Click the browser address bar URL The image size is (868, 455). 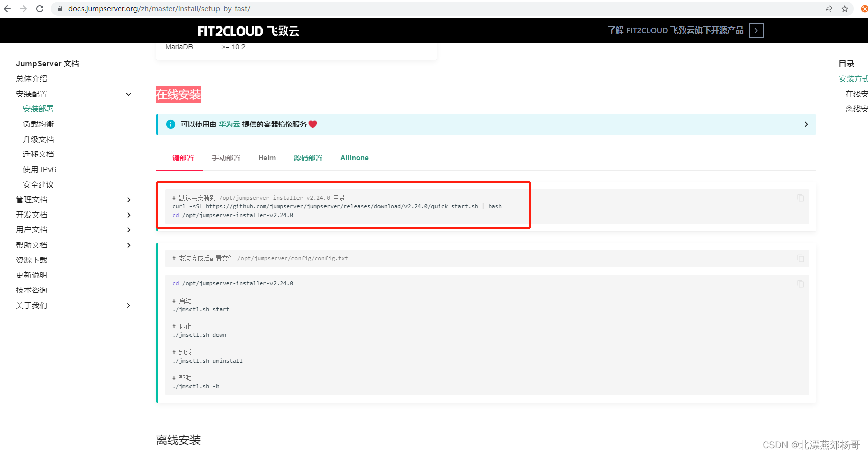159,9
